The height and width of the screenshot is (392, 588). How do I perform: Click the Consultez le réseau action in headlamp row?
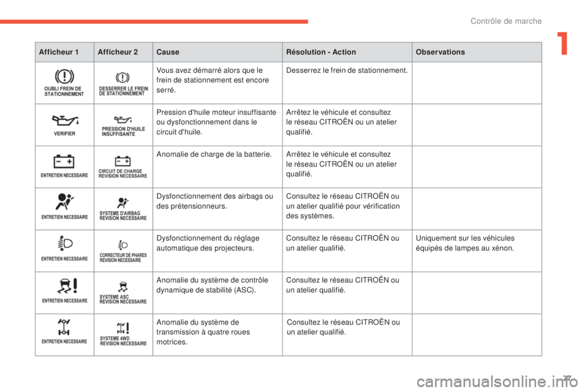(343, 243)
